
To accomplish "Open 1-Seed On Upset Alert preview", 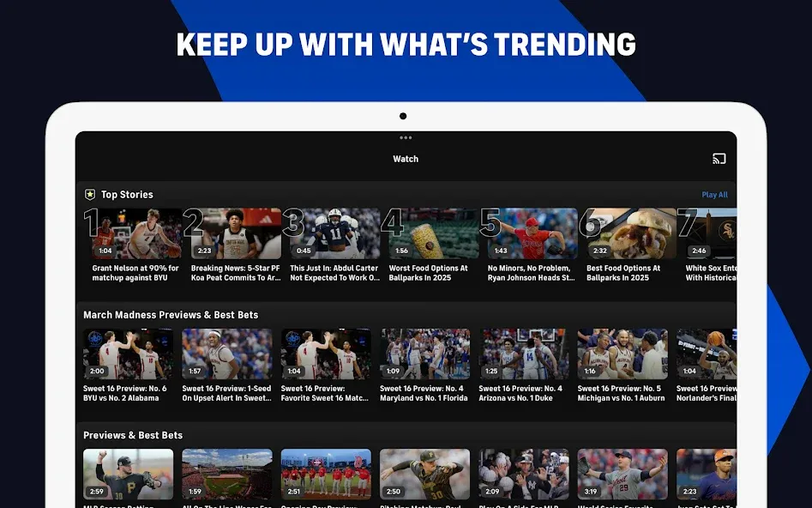I will 227,354.
